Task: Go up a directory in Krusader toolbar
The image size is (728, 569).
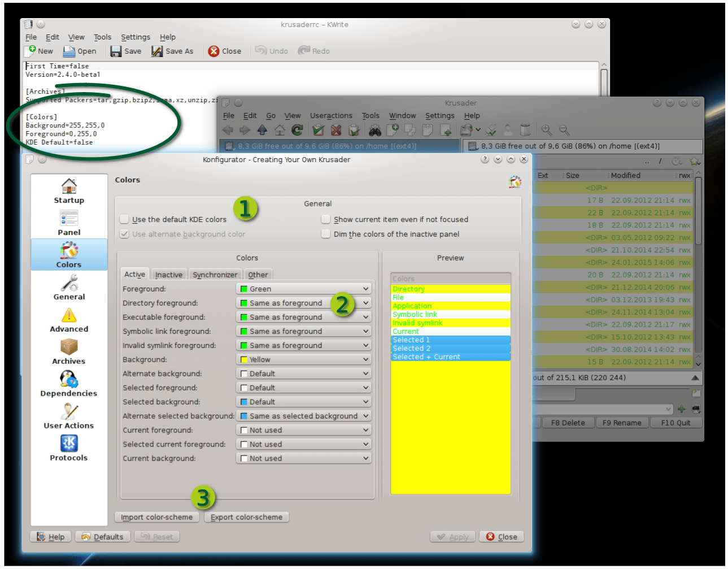Action: pos(262,130)
